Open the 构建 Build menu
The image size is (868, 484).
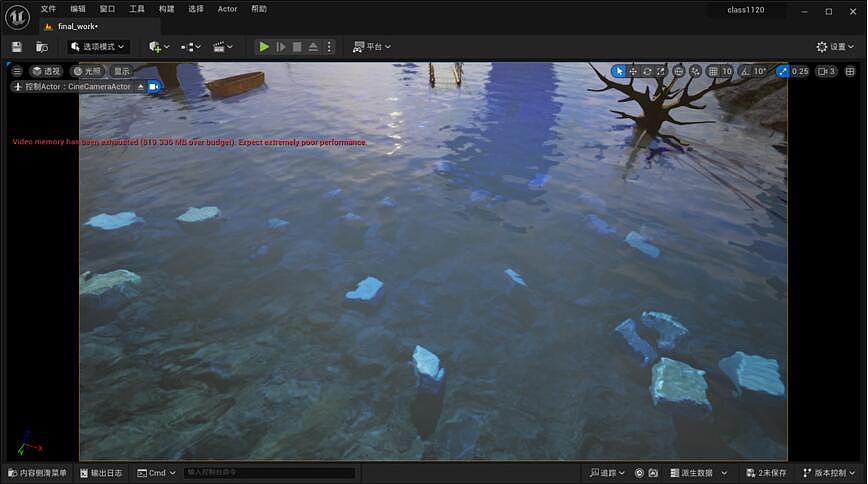tap(166, 9)
